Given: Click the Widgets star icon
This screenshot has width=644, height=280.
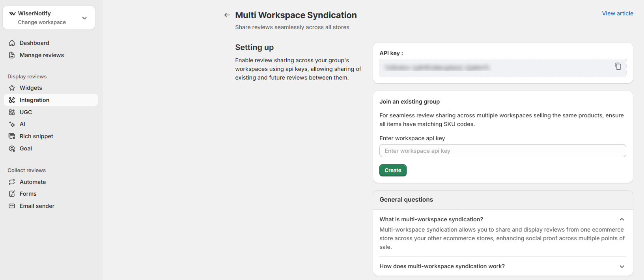Looking at the screenshot, I should click(x=12, y=88).
